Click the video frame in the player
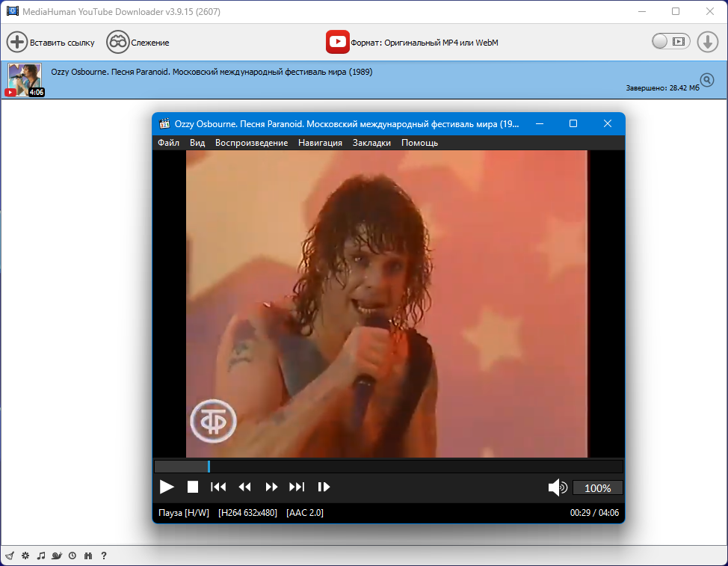The height and width of the screenshot is (566, 728). tap(386, 304)
